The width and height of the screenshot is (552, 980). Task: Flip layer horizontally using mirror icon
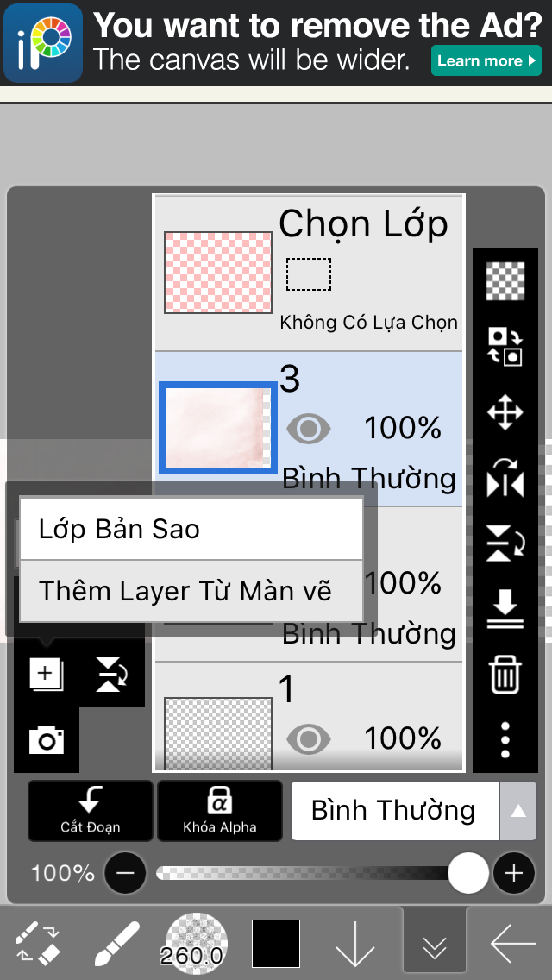505,478
